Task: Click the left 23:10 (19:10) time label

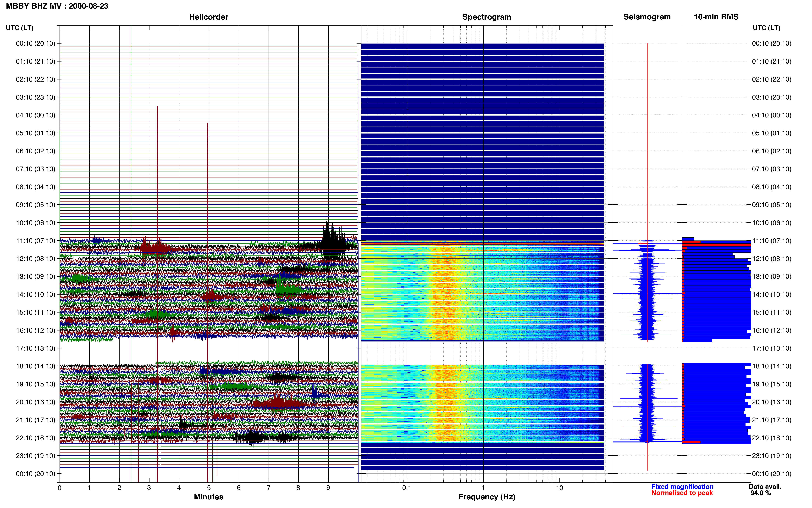Action: click(x=36, y=456)
